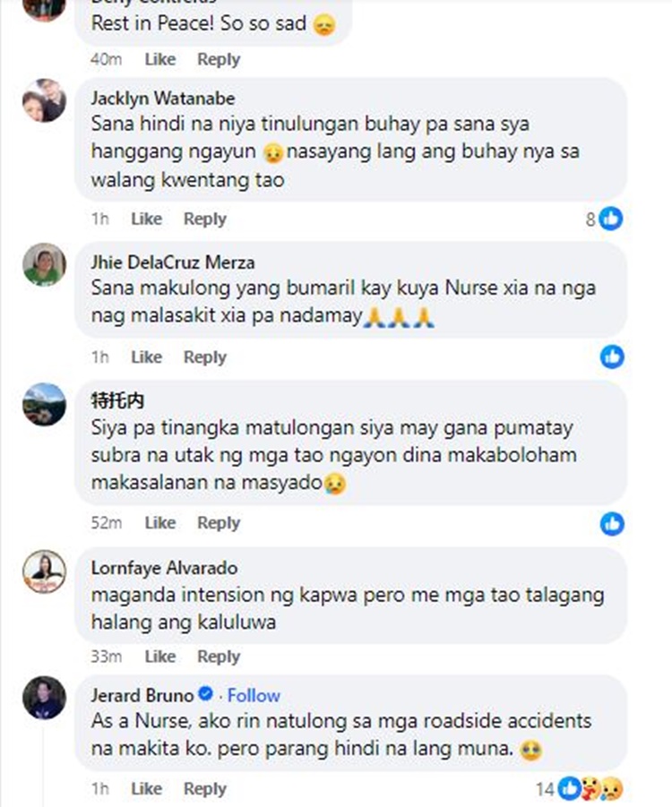This screenshot has height=807, width=672.
Task: Open Jerard Bruno's profile picture
Action: [44, 698]
